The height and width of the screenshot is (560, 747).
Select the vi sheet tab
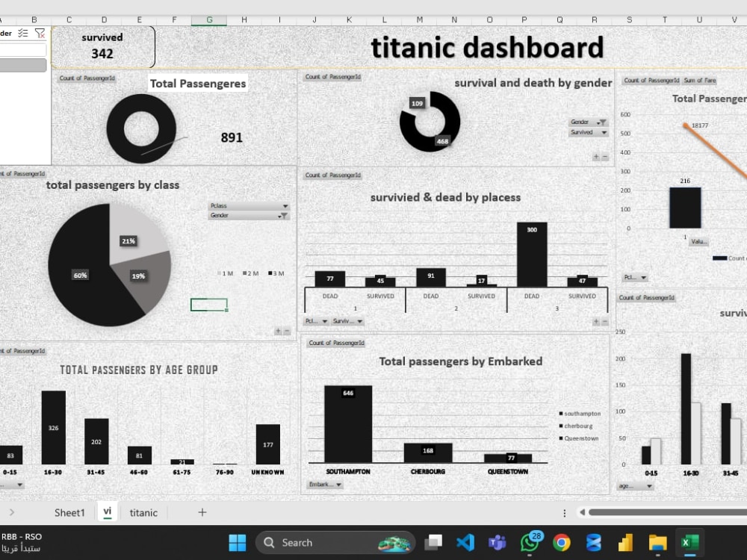coord(108,511)
